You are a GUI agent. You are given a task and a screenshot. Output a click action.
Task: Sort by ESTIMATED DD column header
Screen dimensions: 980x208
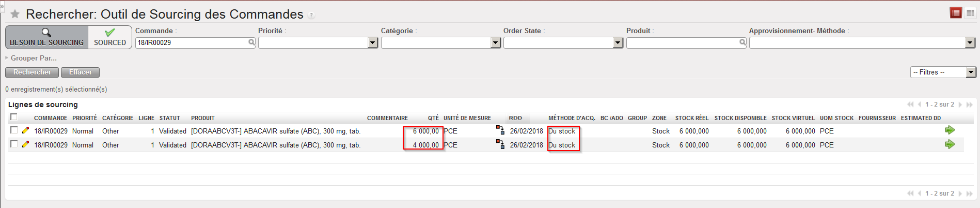921,118
